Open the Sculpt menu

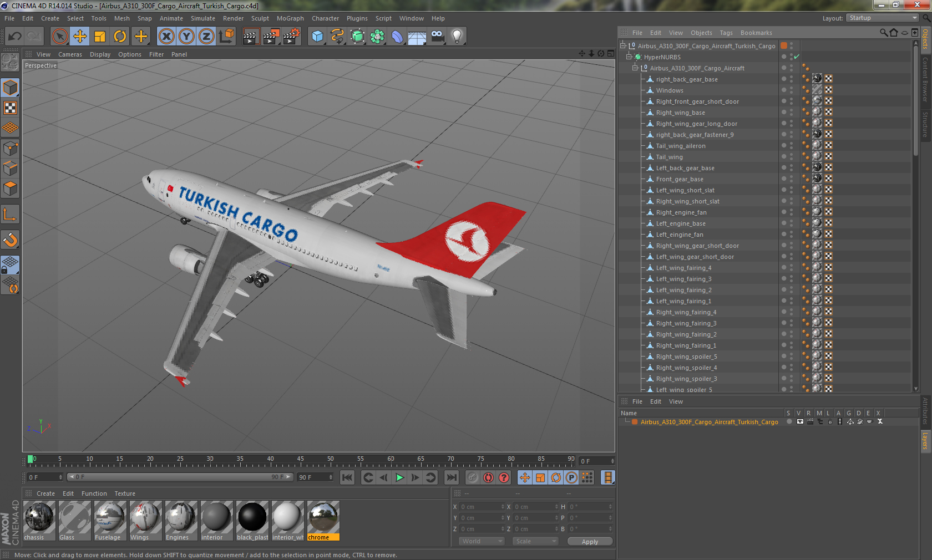[260, 18]
